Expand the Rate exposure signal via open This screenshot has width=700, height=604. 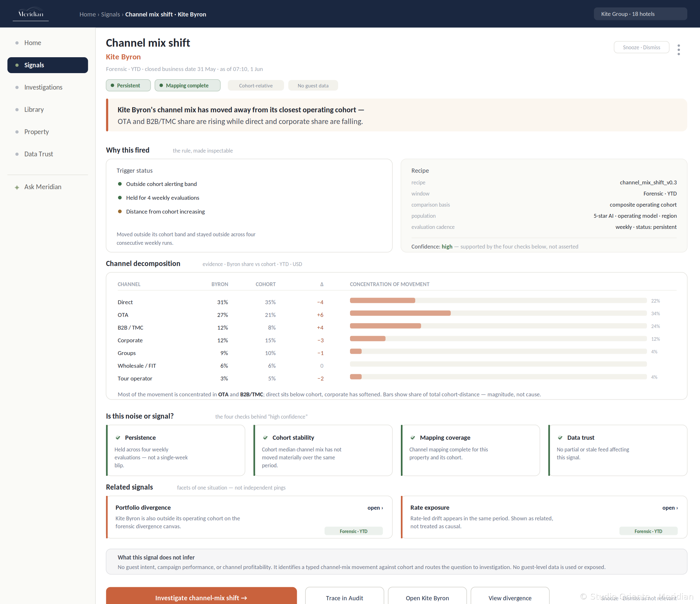670,508
